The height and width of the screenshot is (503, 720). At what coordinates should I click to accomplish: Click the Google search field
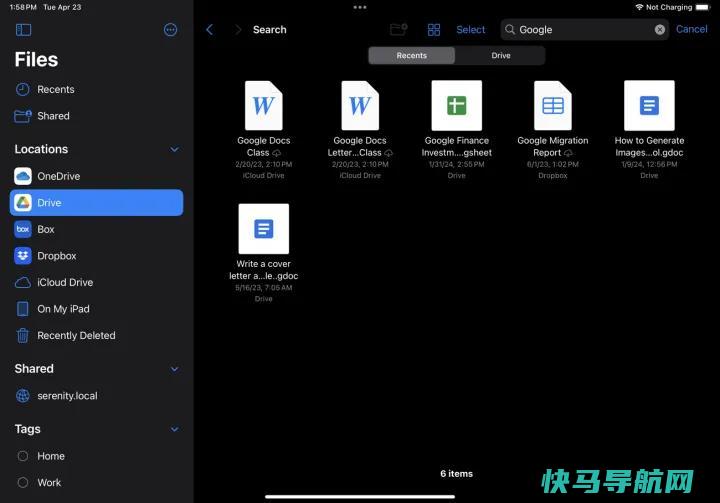[x=585, y=29]
